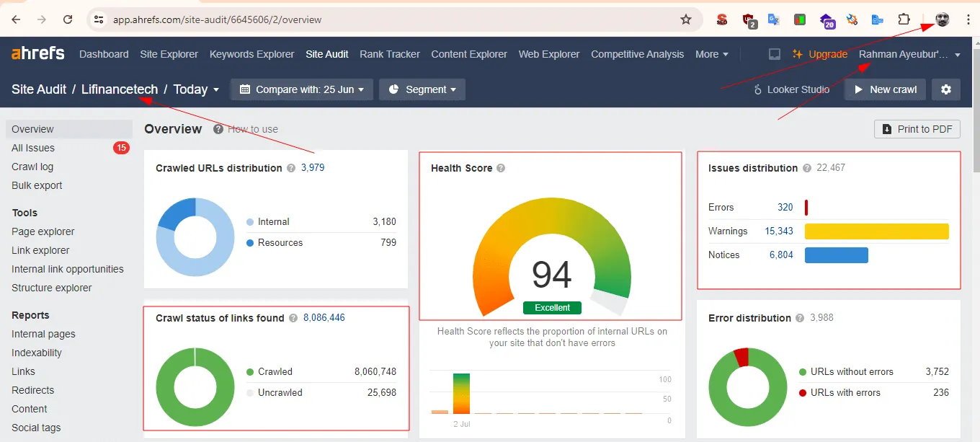The image size is (980, 442).
Task: Click the address bar URL field
Action: click(395, 19)
